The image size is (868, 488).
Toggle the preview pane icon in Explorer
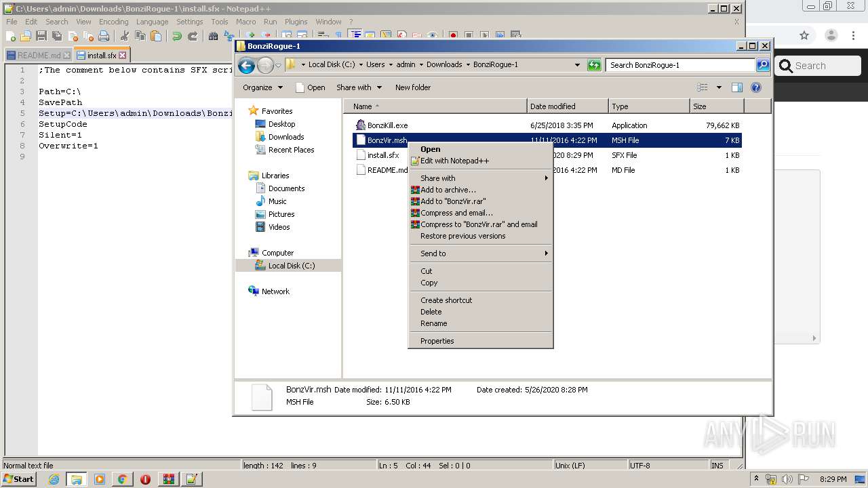[737, 87]
